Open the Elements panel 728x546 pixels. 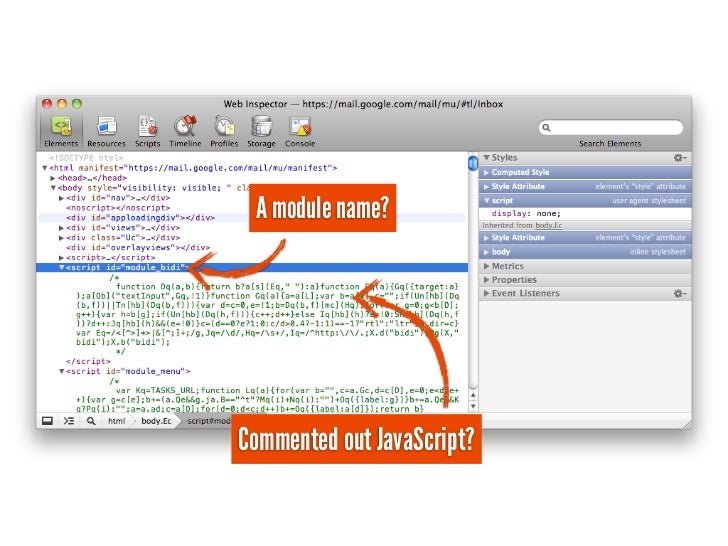point(61,131)
